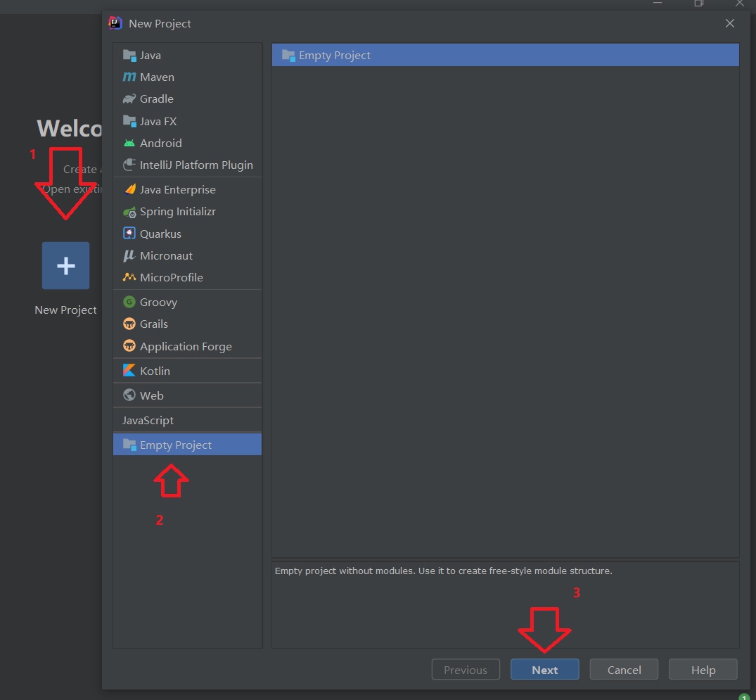Select the Kotlin logo icon
This screenshot has height=700, width=756.
129,371
